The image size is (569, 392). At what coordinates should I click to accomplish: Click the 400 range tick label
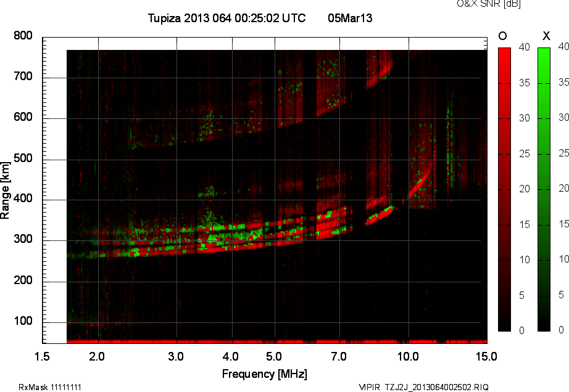tap(23, 198)
